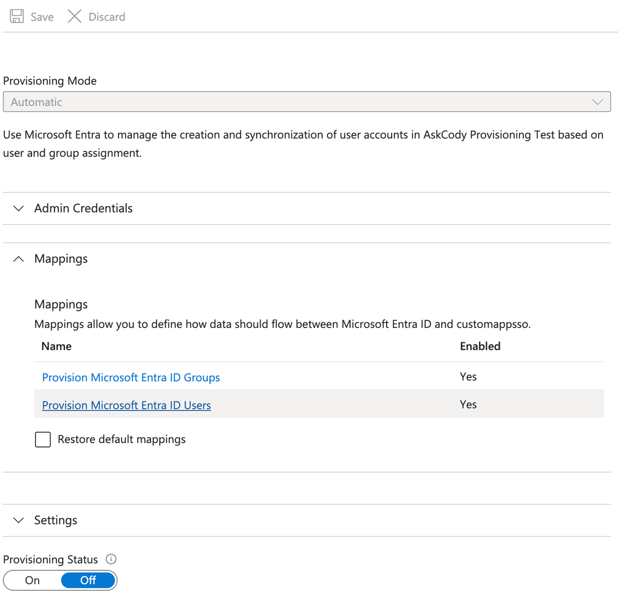Viewport: 618px width, 605px height.
Task: Switch Provisioning Status to On
Action: (x=32, y=580)
